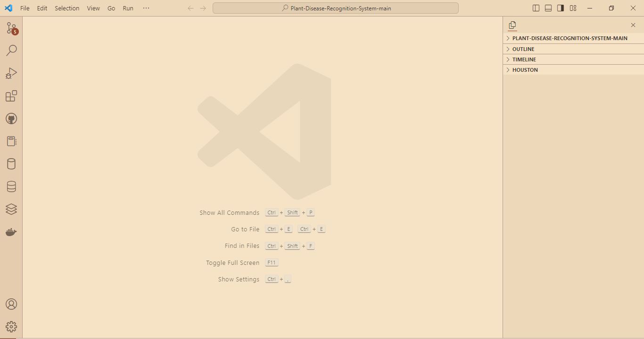This screenshot has width=644, height=339.
Task: Toggle Secondary Side Bar layout button
Action: [x=561, y=8]
